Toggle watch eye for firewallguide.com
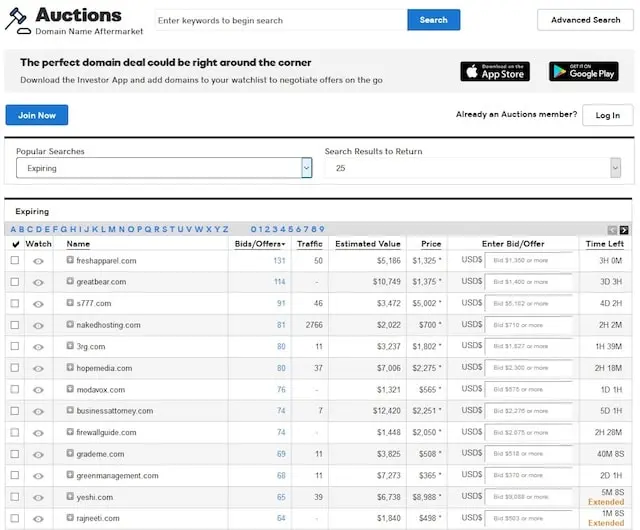 (38, 433)
